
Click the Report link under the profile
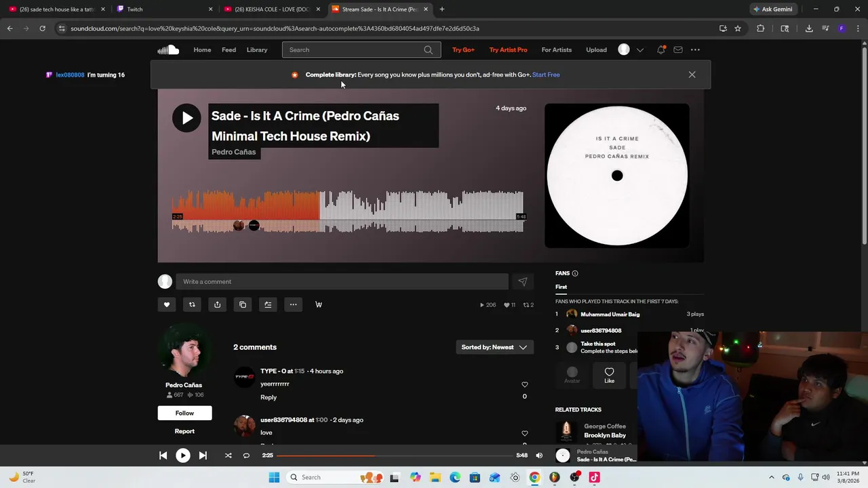tap(184, 431)
